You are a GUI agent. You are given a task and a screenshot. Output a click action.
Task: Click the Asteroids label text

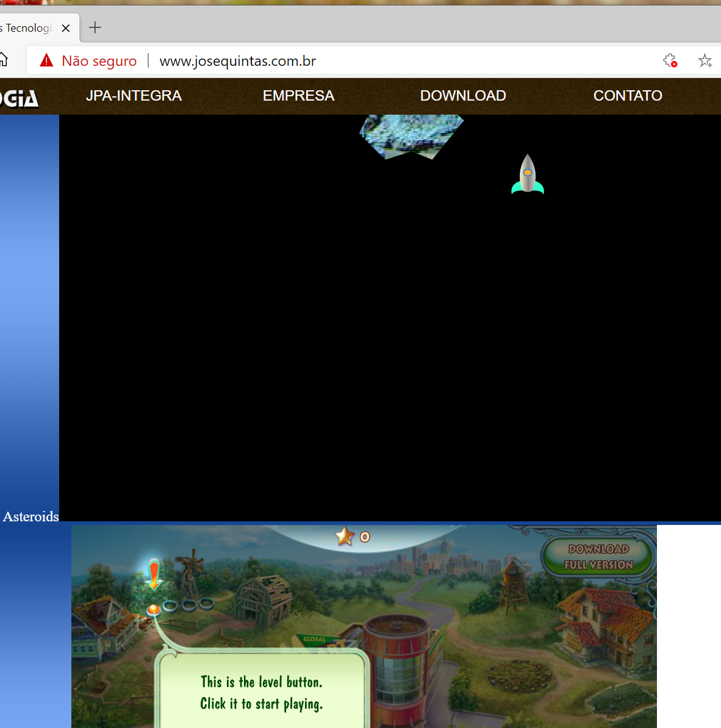point(30,516)
